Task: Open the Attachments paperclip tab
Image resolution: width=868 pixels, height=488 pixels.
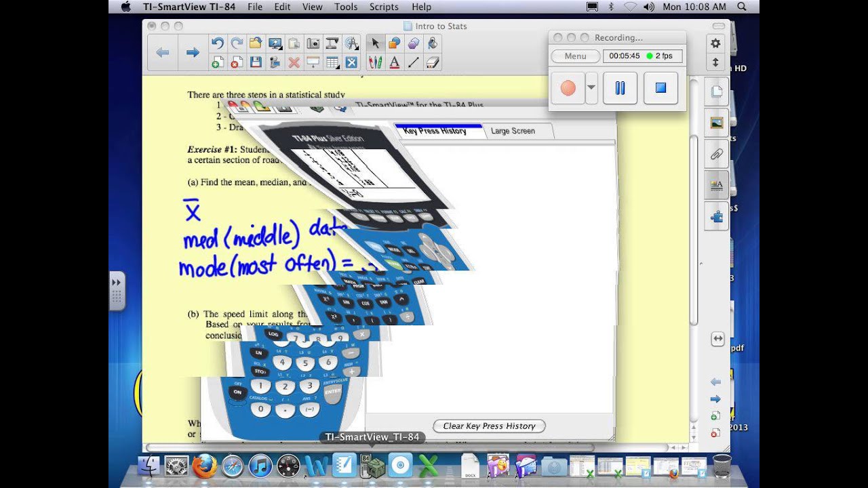Action: click(716, 154)
